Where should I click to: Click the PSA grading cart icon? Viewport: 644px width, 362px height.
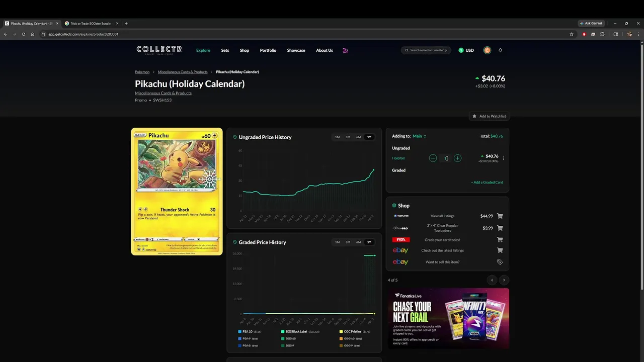pyautogui.click(x=500, y=240)
